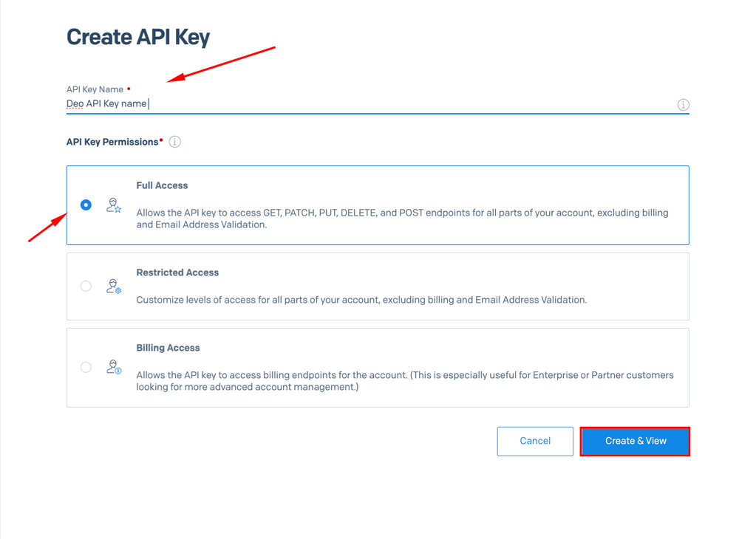Click the description starting 'Customize levels of access'
756x539 pixels.
pyautogui.click(x=361, y=300)
